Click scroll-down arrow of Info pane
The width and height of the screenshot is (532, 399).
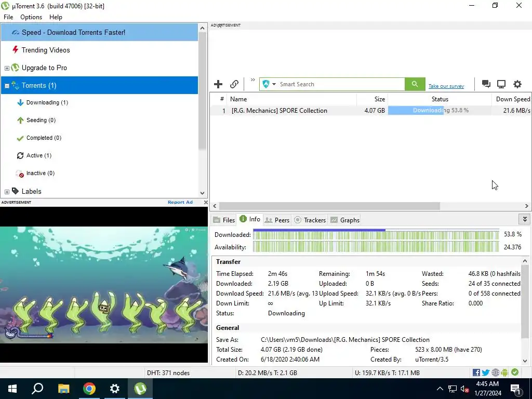tap(525, 361)
